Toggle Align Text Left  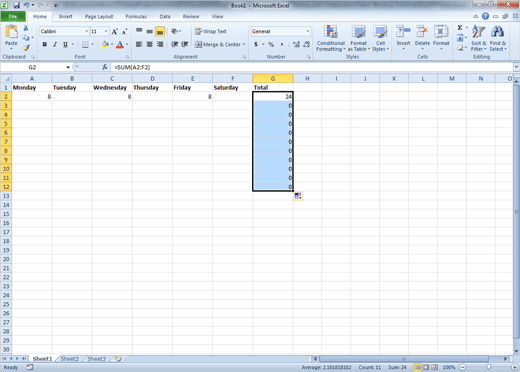coord(139,44)
